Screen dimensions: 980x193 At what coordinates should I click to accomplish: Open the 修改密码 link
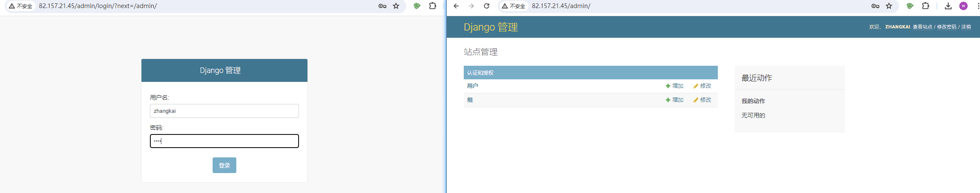947,27
